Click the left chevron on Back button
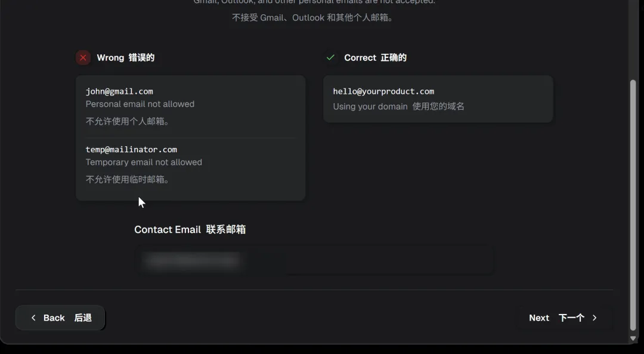The width and height of the screenshot is (644, 354). (33, 318)
